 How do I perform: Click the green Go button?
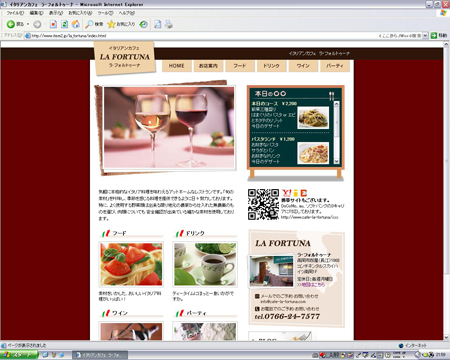pyautogui.click(x=438, y=35)
